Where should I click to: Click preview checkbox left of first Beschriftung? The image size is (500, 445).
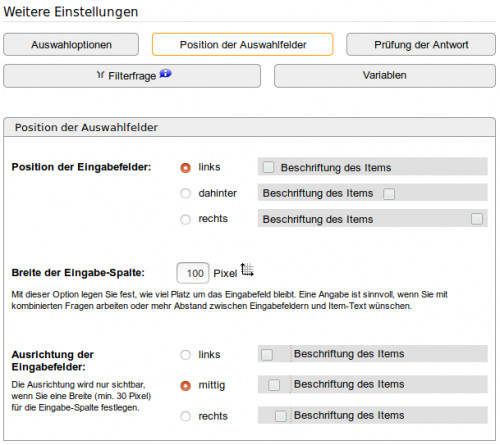pos(268,167)
